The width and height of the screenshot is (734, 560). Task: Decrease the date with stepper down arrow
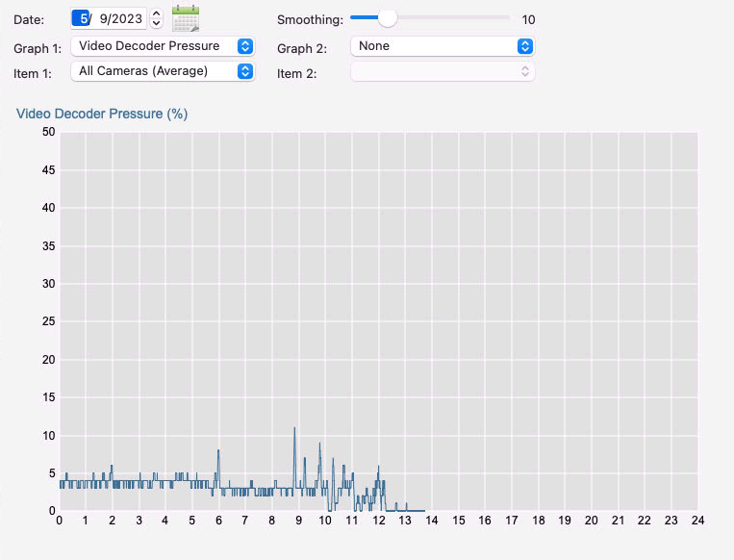pyautogui.click(x=157, y=23)
